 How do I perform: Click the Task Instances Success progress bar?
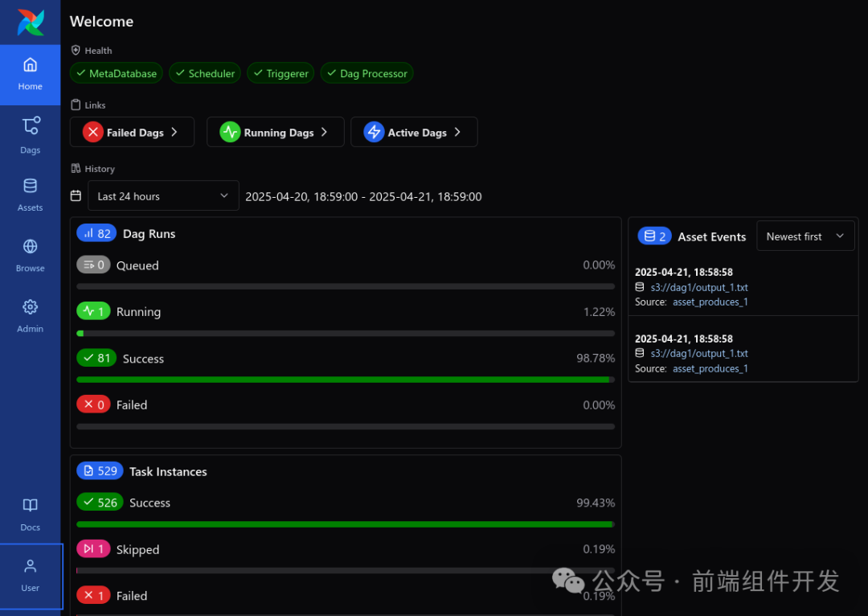coord(346,524)
